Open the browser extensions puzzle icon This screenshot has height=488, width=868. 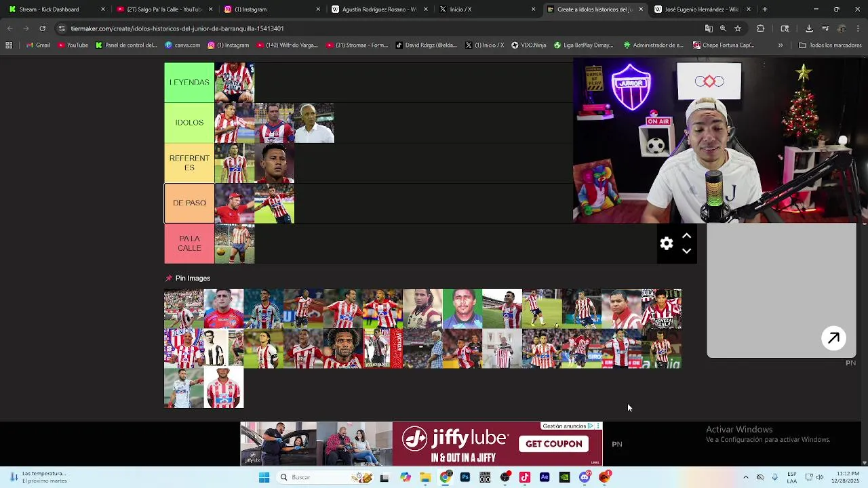(760, 28)
